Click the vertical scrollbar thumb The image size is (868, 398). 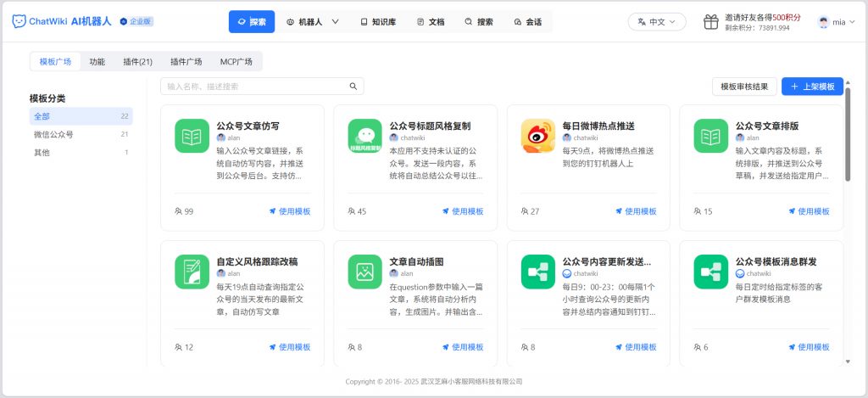pyautogui.click(x=848, y=133)
